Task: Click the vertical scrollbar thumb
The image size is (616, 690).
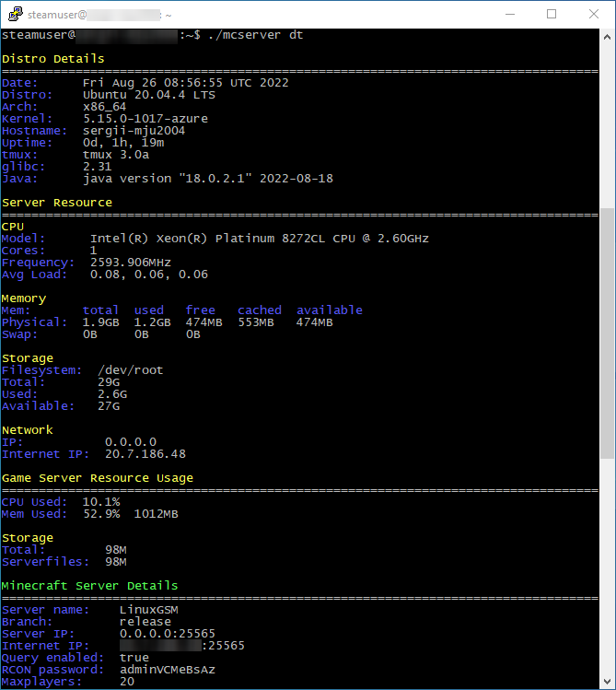Action: [x=607, y=333]
